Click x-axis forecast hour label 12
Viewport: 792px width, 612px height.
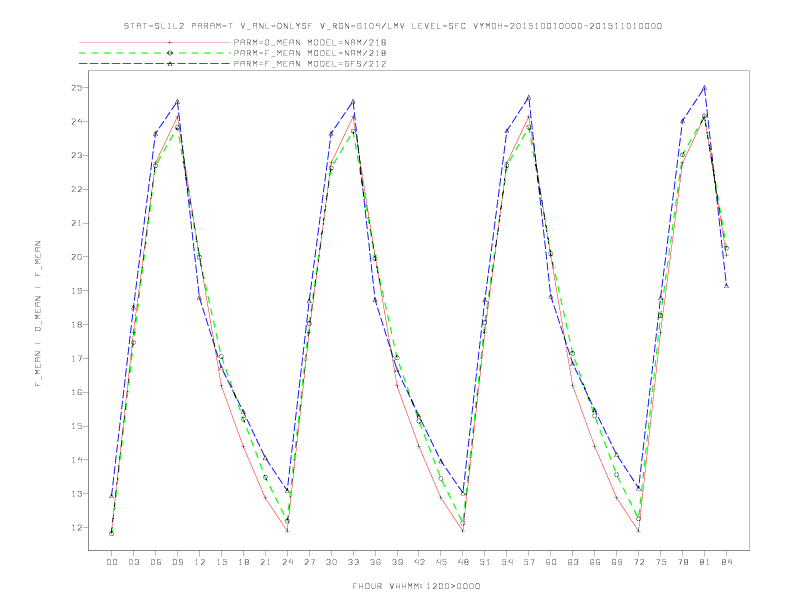pos(200,562)
